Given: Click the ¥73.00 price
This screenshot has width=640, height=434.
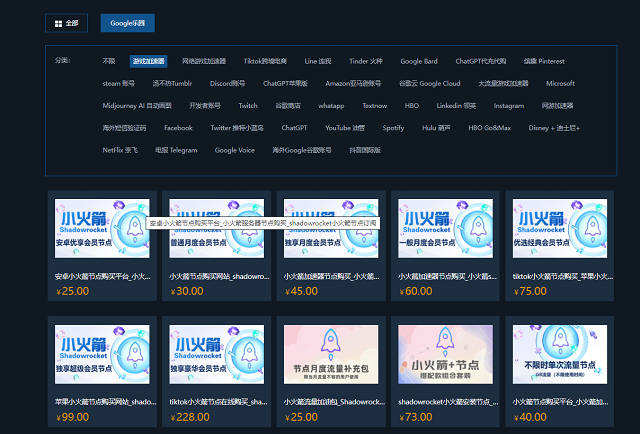Looking at the screenshot, I should tap(416, 417).
